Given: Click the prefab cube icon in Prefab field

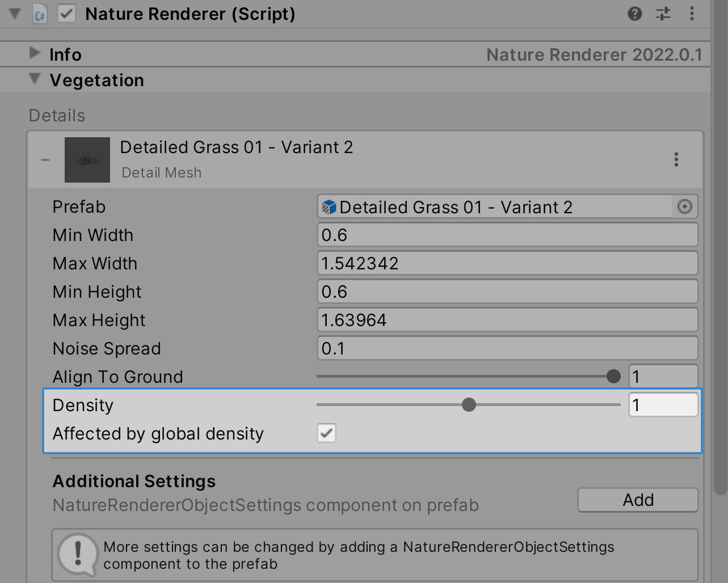Looking at the screenshot, I should point(329,207).
